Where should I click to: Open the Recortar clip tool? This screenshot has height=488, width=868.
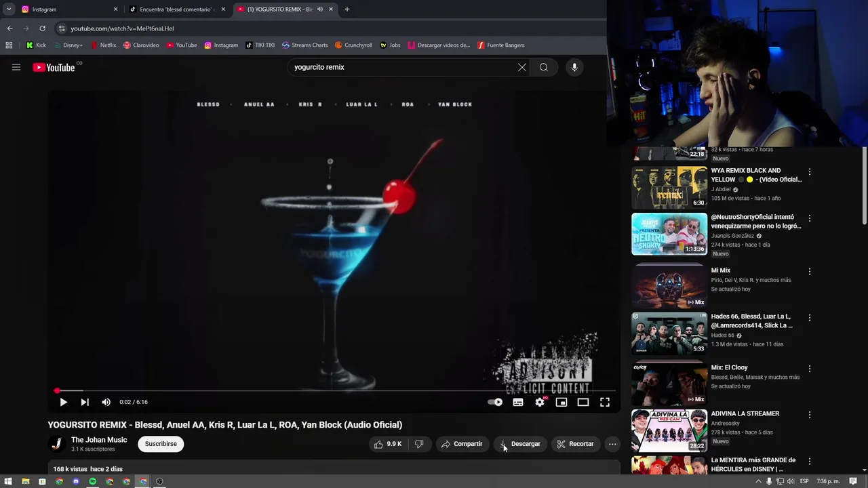(x=575, y=444)
